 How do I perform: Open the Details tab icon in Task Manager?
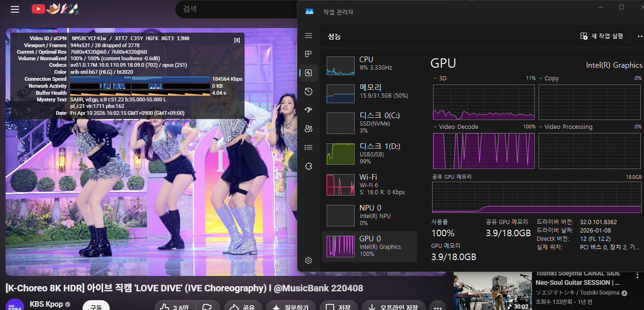click(308, 148)
